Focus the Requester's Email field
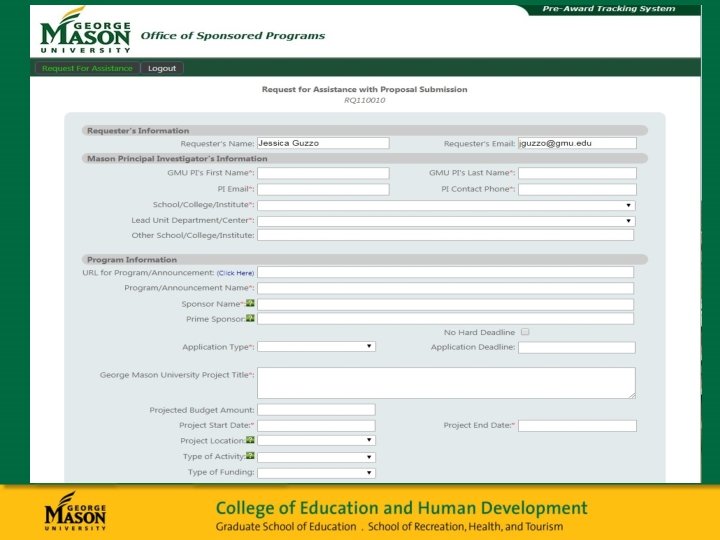The height and width of the screenshot is (540, 720). pos(577,143)
